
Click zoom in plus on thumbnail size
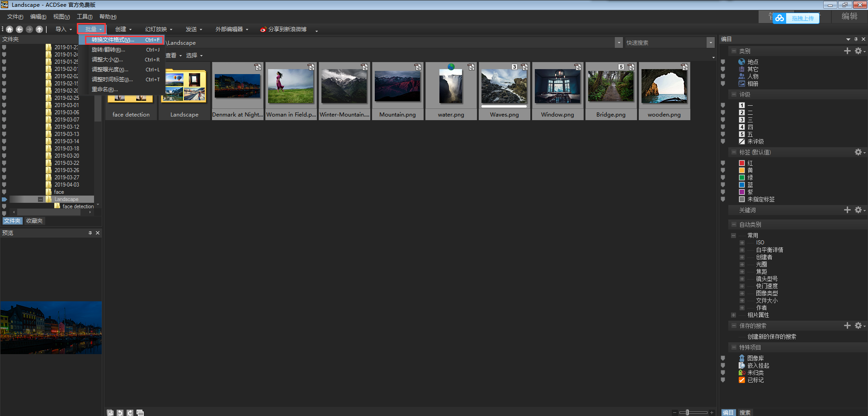712,412
